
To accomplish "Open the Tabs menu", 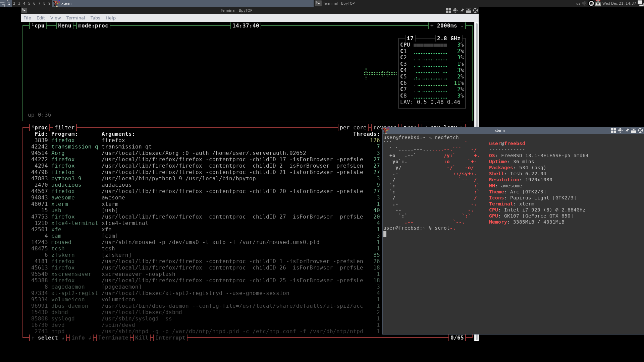I will pos(95,18).
